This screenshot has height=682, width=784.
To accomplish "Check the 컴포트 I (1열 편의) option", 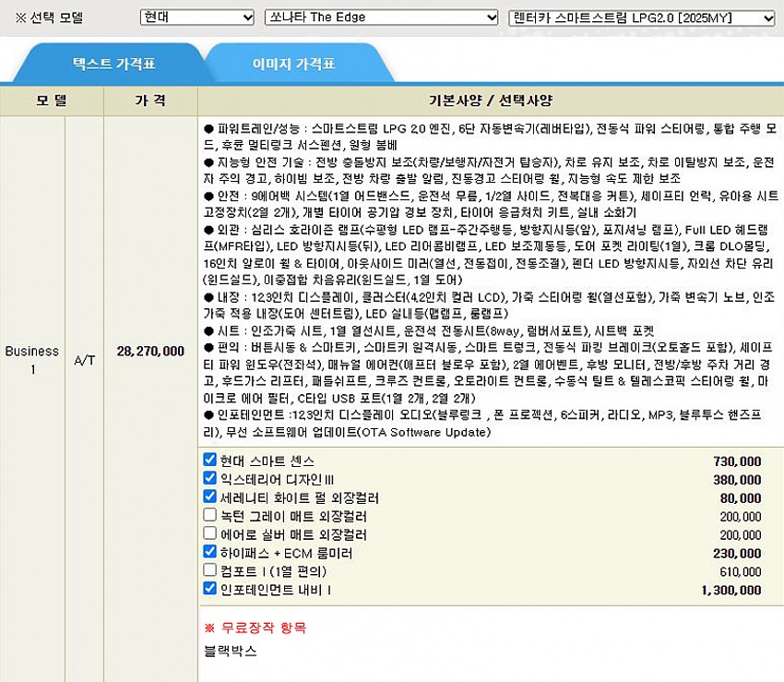I will point(209,571).
